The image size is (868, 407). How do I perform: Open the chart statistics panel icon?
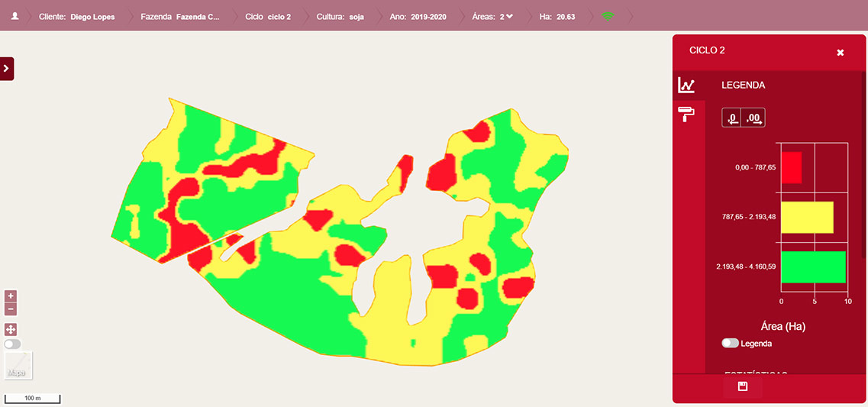pos(686,86)
